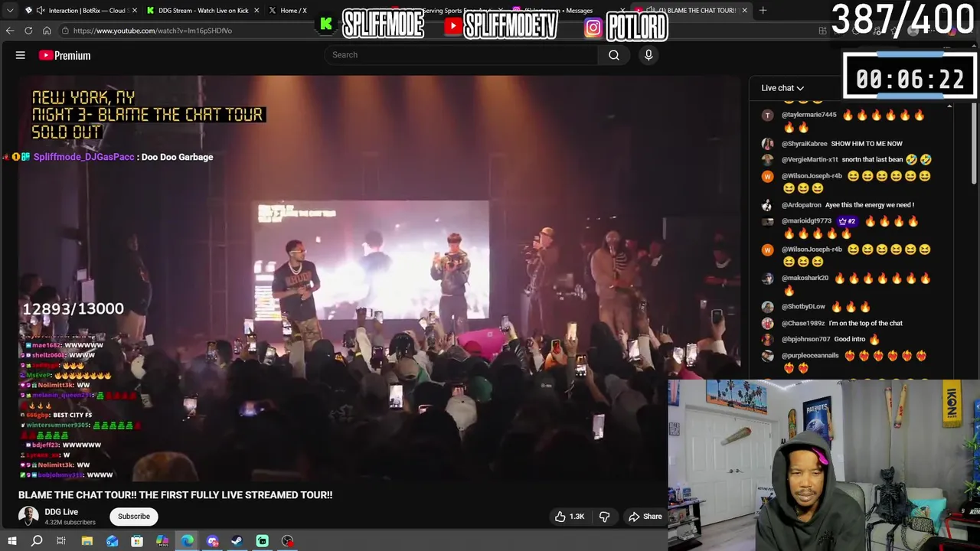Screen dimensions: 980x551
Task: Click the browser address bar URL
Action: 152,31
